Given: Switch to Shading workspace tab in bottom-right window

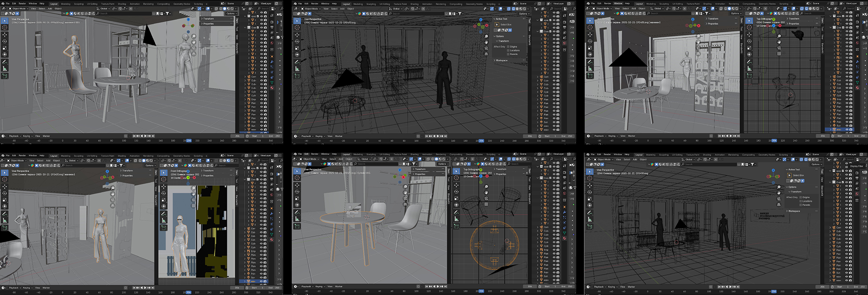Looking at the screenshot, I should pos(707,155).
